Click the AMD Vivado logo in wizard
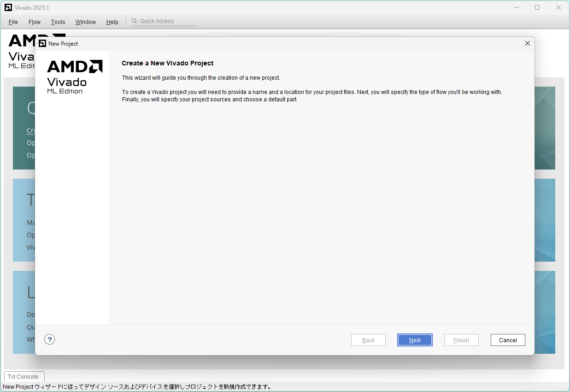 [75, 76]
